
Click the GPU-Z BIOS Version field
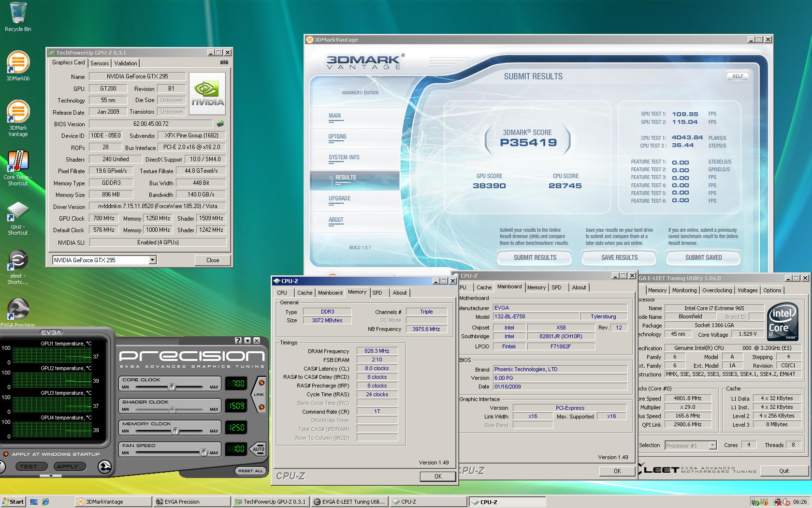tap(151, 124)
